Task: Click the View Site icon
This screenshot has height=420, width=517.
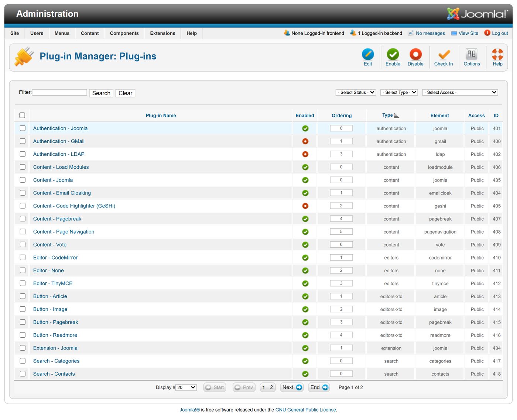Action: pyautogui.click(x=454, y=33)
